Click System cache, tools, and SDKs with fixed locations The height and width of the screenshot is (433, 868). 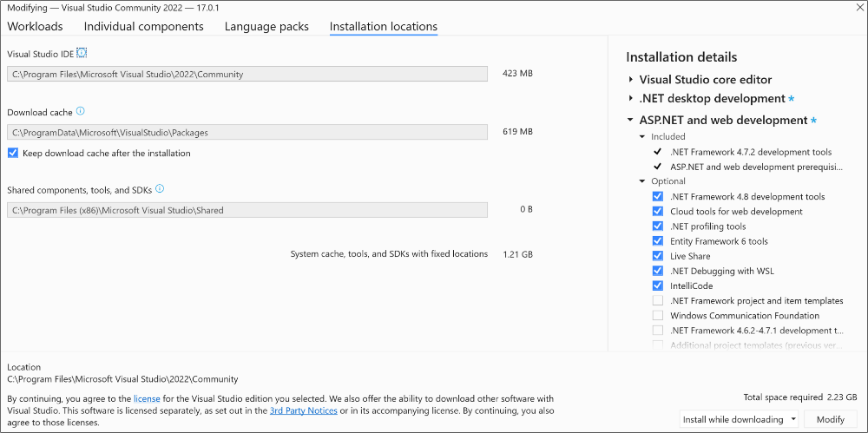pyautogui.click(x=389, y=254)
